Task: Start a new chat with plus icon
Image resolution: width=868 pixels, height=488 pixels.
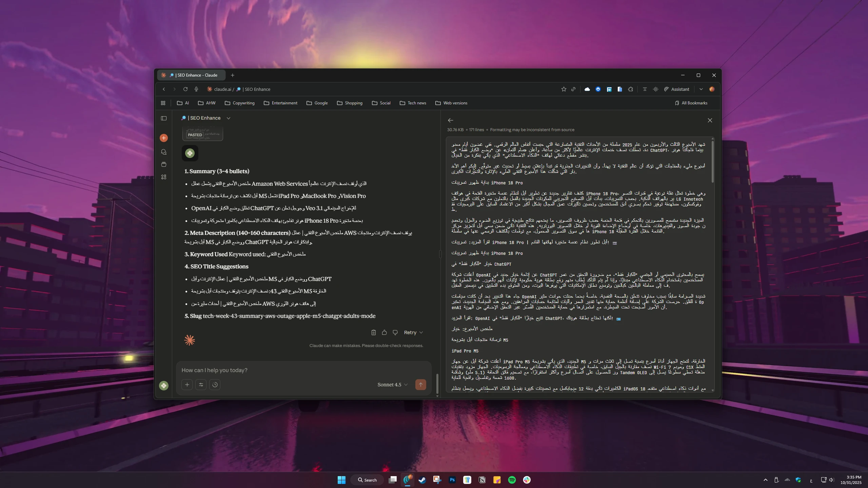Action: (164, 138)
